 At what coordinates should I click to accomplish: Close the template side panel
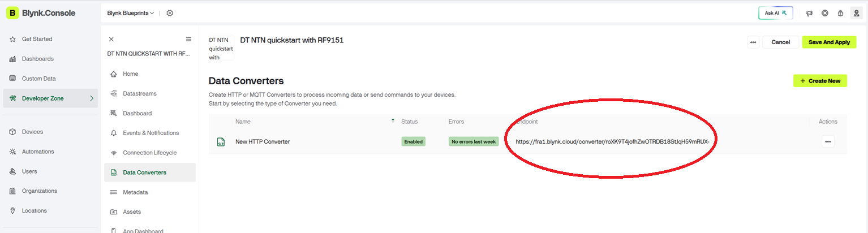click(111, 39)
